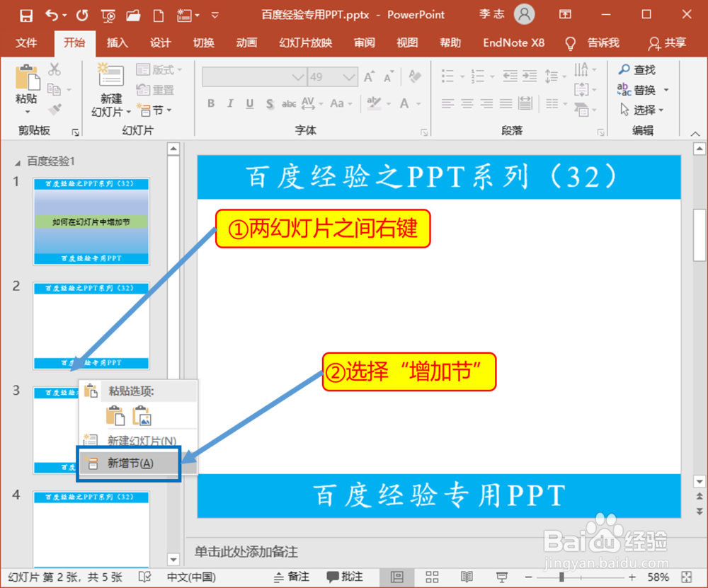The height and width of the screenshot is (588, 708).
Task: Click the 共享 Share button
Action: [x=668, y=43]
